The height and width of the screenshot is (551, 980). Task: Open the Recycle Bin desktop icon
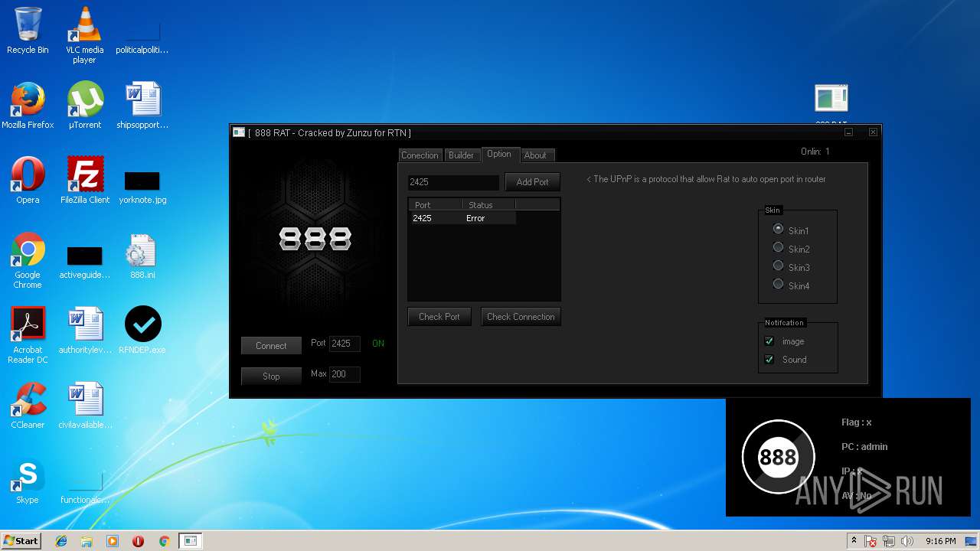pyautogui.click(x=28, y=31)
